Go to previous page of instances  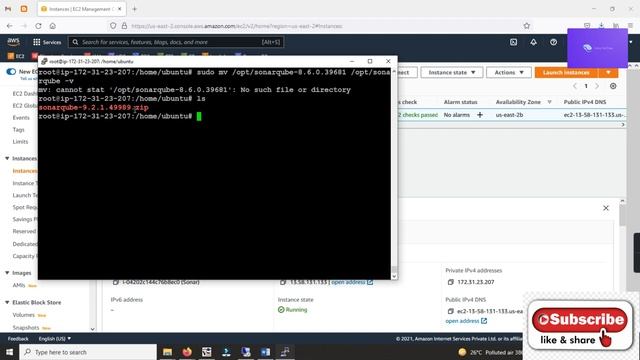575,86
